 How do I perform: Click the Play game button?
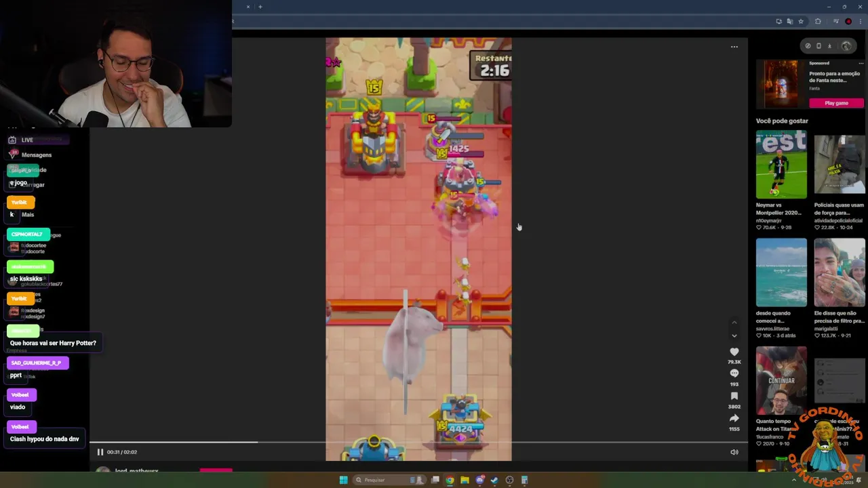(x=836, y=103)
